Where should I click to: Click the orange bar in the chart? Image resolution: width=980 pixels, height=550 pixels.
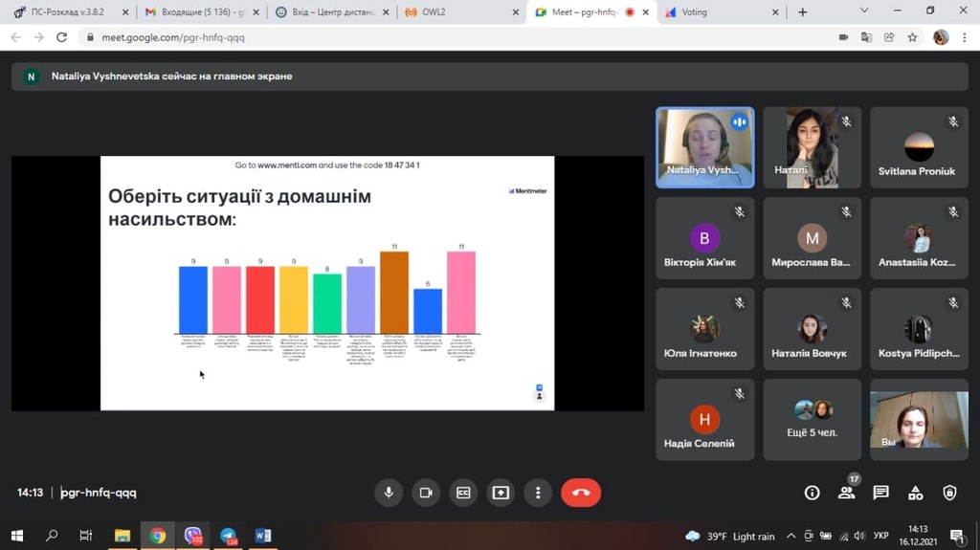tap(394, 292)
